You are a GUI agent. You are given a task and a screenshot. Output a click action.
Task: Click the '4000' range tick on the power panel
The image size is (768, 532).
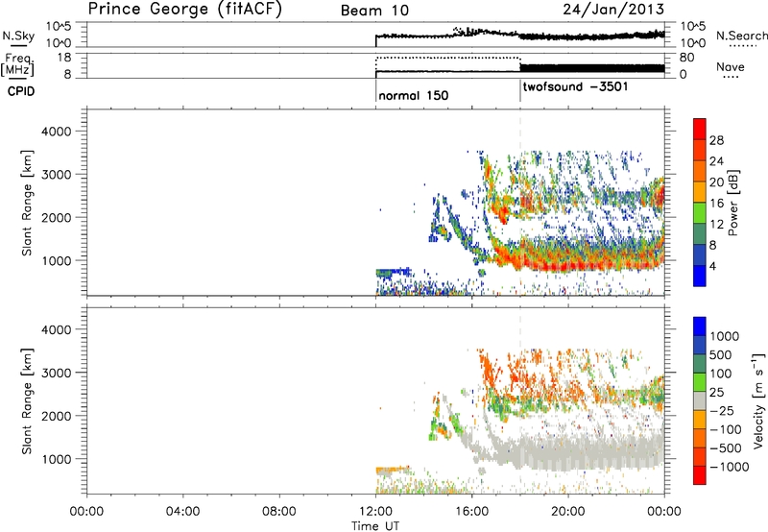[56, 132]
